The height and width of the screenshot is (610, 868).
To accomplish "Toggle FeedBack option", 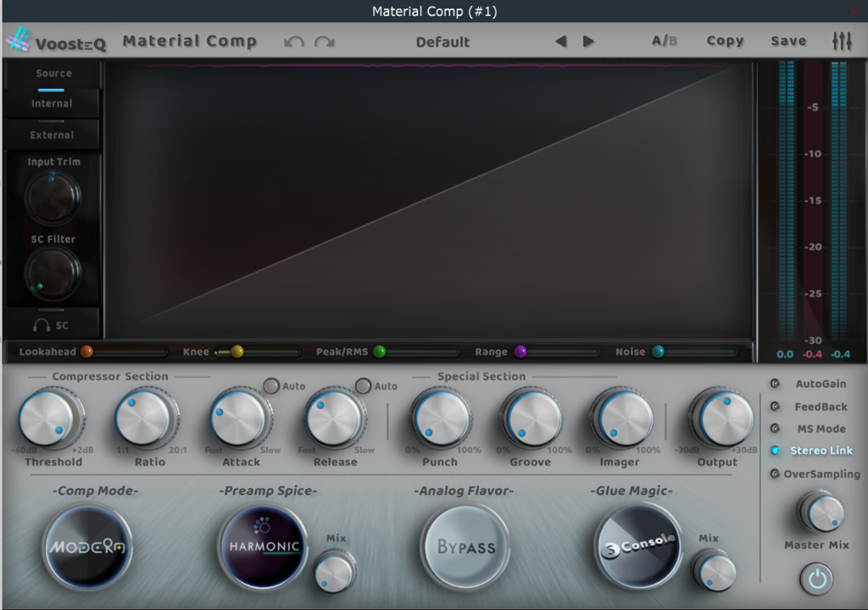I will tap(775, 407).
